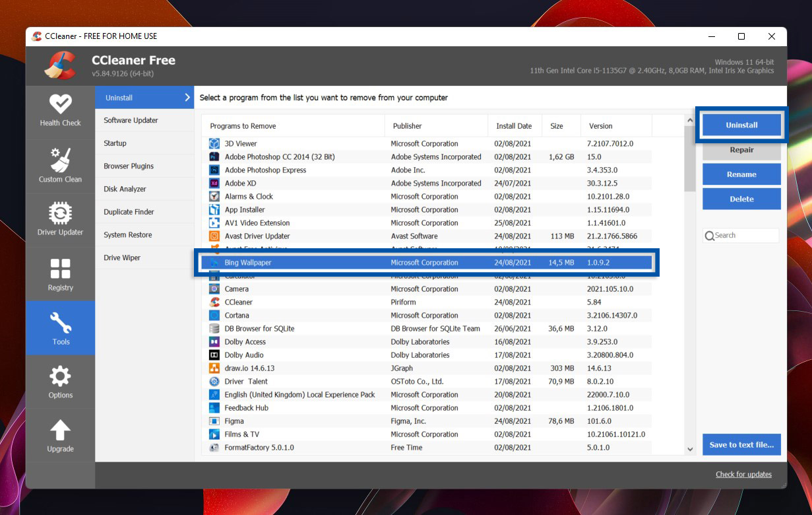Screen dimensions: 812x515
Task: Open the Driver Updater section
Action: (60, 213)
